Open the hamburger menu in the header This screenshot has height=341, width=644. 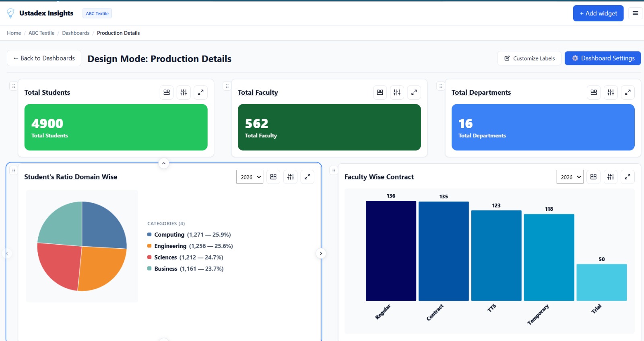tap(636, 13)
